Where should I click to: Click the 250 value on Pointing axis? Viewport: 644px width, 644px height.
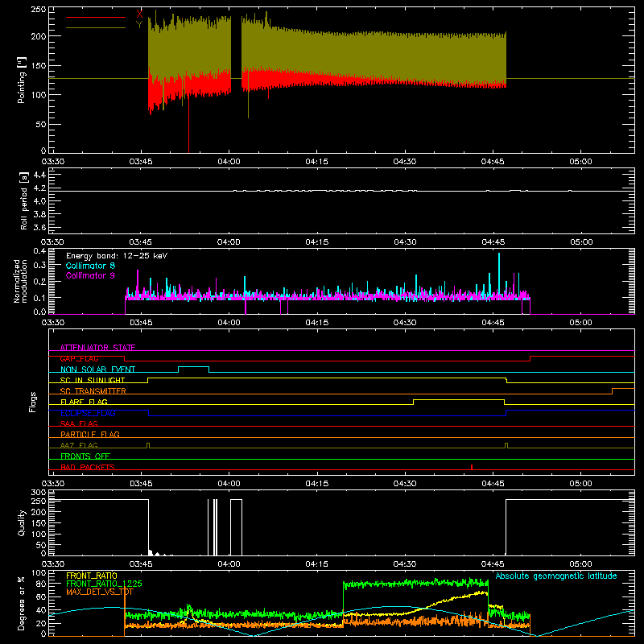pos(39,10)
